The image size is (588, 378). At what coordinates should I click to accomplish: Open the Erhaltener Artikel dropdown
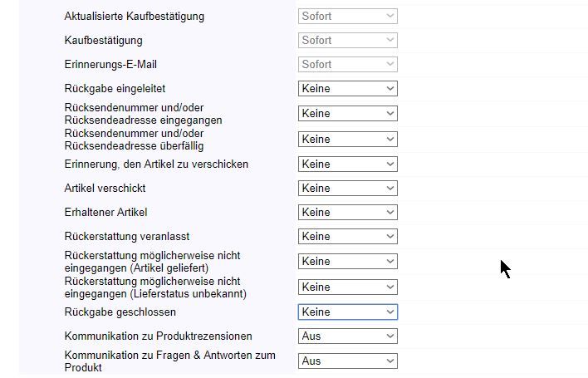click(347, 213)
